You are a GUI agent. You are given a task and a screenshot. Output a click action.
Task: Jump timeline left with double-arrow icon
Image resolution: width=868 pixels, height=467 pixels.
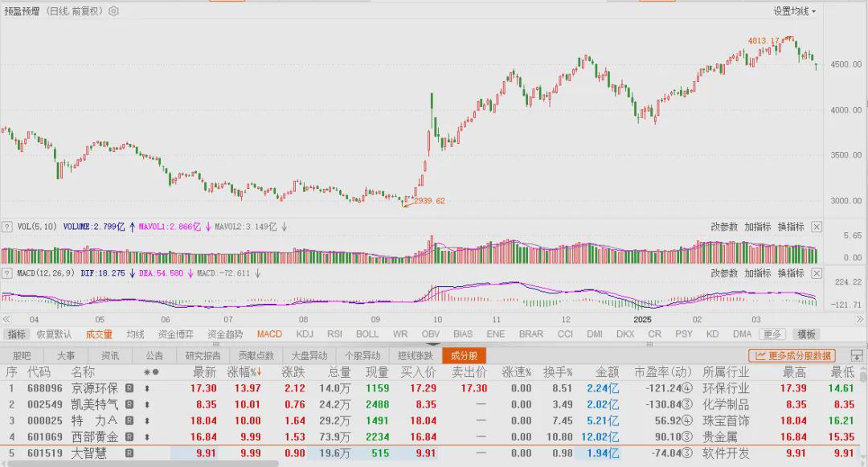(x=6, y=319)
